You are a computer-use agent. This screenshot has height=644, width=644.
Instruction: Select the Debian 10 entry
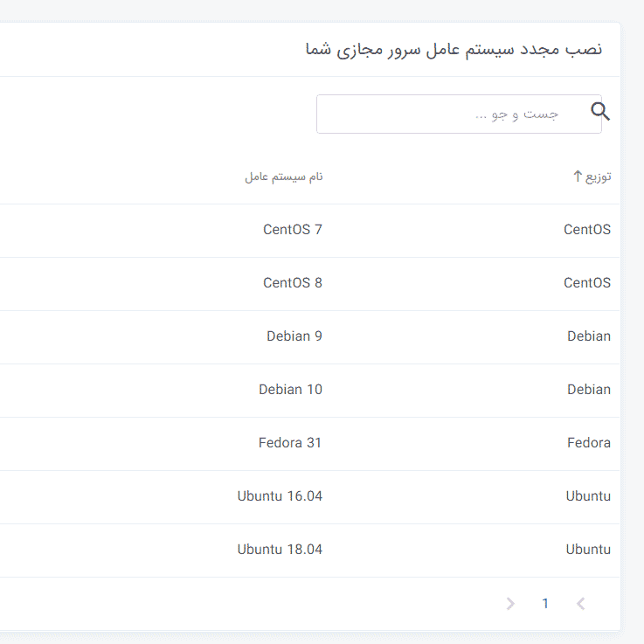(x=290, y=390)
